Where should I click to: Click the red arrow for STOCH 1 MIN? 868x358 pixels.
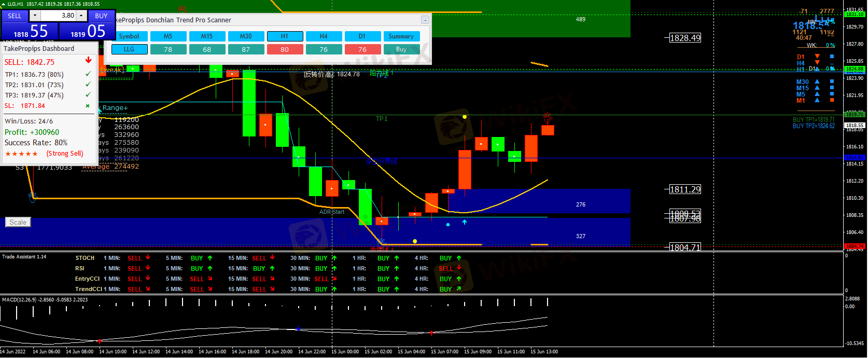pos(148,257)
